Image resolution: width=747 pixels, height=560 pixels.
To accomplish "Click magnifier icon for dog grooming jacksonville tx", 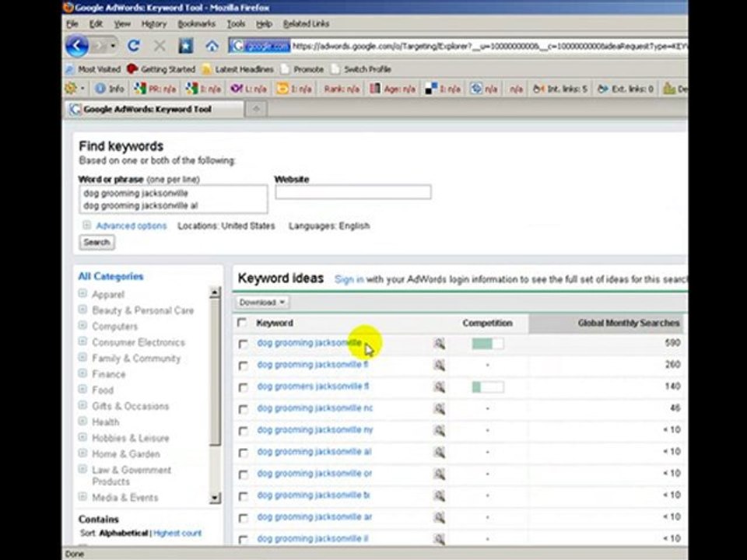I will (439, 495).
